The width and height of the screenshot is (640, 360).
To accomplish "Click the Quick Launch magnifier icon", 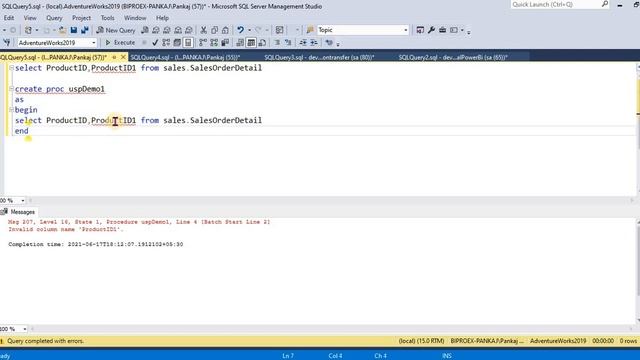I will point(604,4).
